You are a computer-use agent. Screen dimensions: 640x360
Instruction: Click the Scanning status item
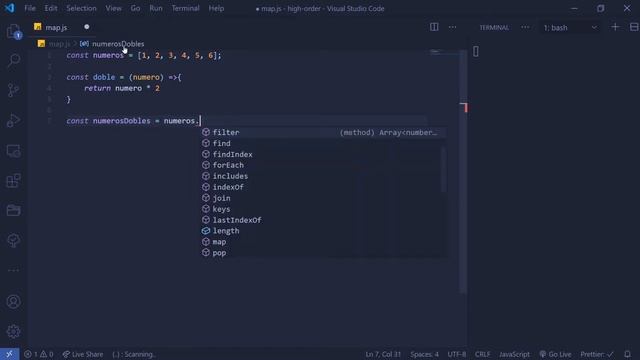pyautogui.click(x=133, y=354)
